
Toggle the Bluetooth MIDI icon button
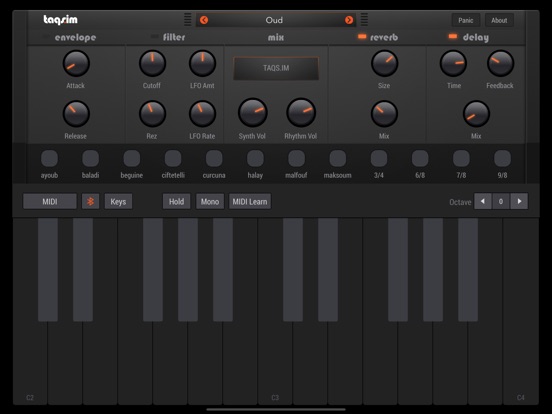coord(90,201)
